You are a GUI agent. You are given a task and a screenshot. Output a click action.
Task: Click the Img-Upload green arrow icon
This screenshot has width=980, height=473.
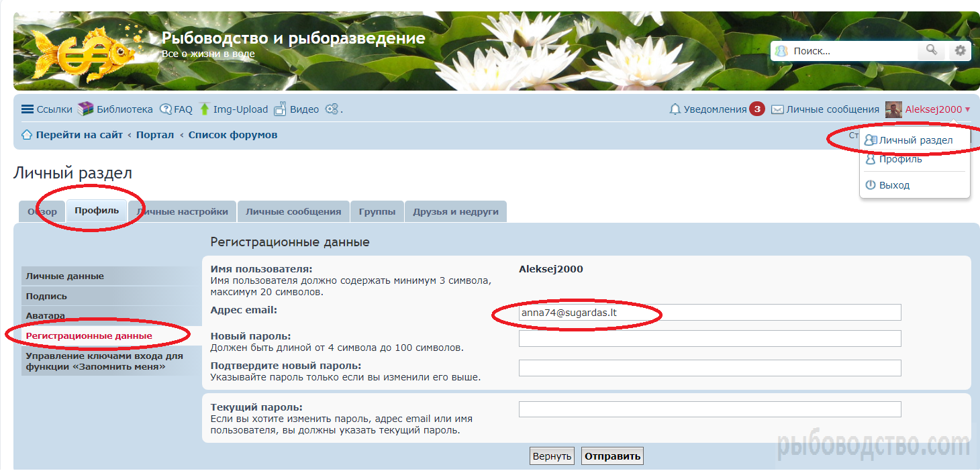(x=205, y=109)
